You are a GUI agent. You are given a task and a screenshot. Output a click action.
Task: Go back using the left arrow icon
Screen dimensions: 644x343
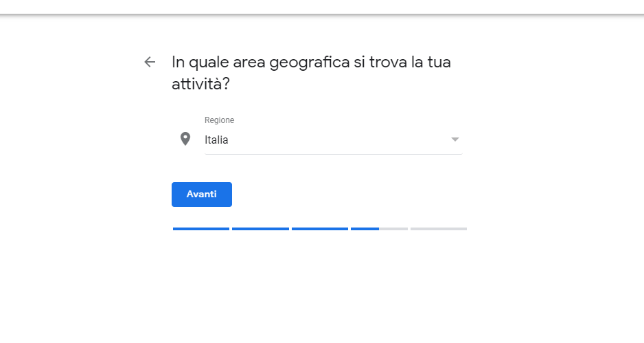[150, 63]
